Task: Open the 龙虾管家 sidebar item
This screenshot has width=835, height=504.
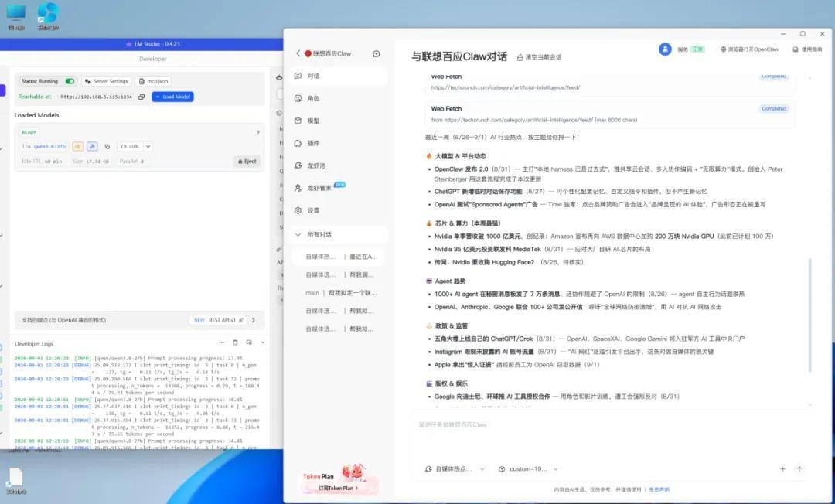Action: tap(339, 188)
